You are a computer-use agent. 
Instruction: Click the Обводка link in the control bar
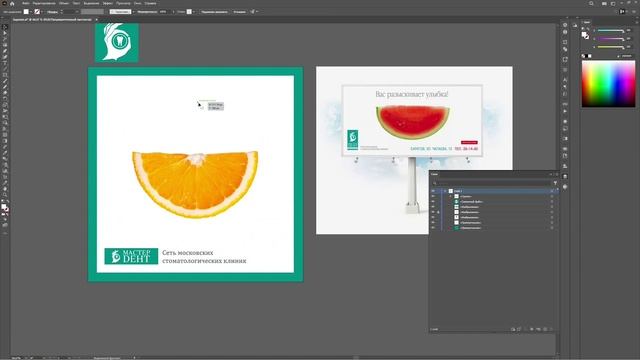pos(52,12)
